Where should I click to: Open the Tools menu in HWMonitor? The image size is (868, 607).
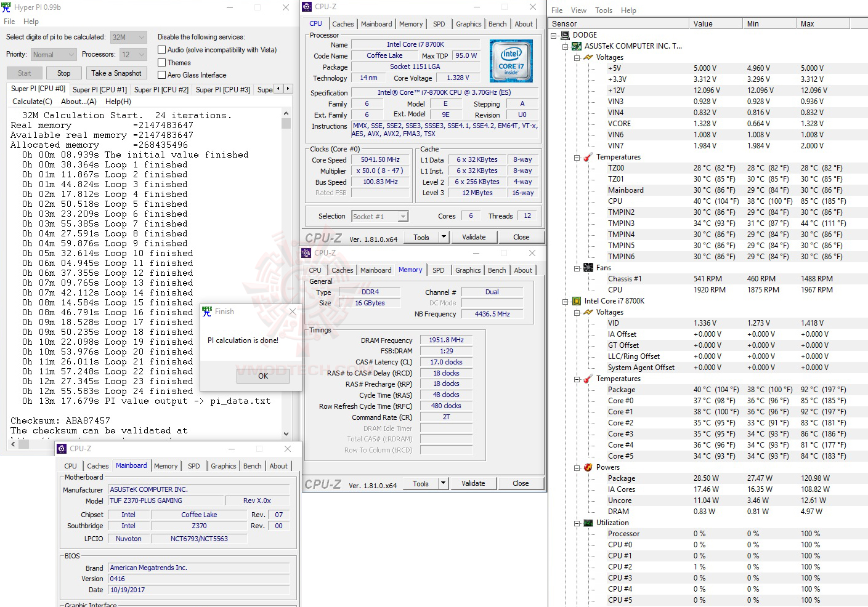[603, 10]
